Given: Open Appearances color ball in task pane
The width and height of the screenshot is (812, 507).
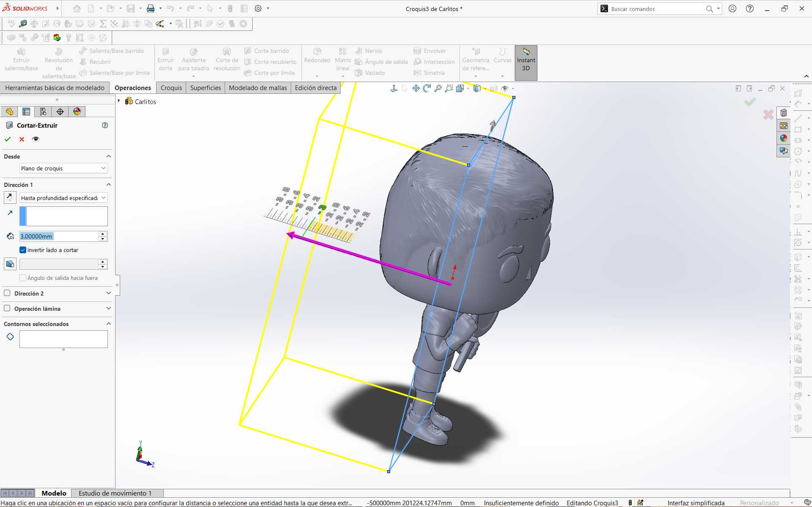Looking at the screenshot, I should (784, 138).
